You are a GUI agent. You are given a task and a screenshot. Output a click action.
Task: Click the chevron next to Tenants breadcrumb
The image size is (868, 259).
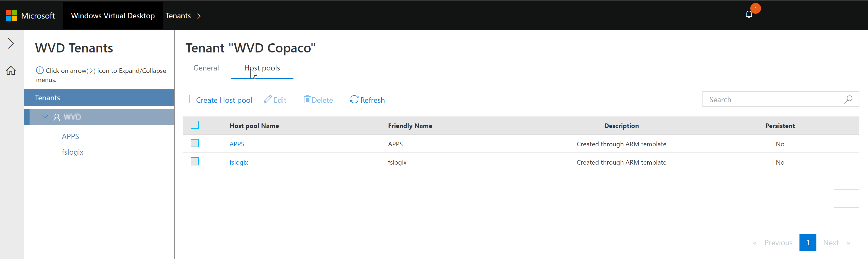pyautogui.click(x=199, y=16)
